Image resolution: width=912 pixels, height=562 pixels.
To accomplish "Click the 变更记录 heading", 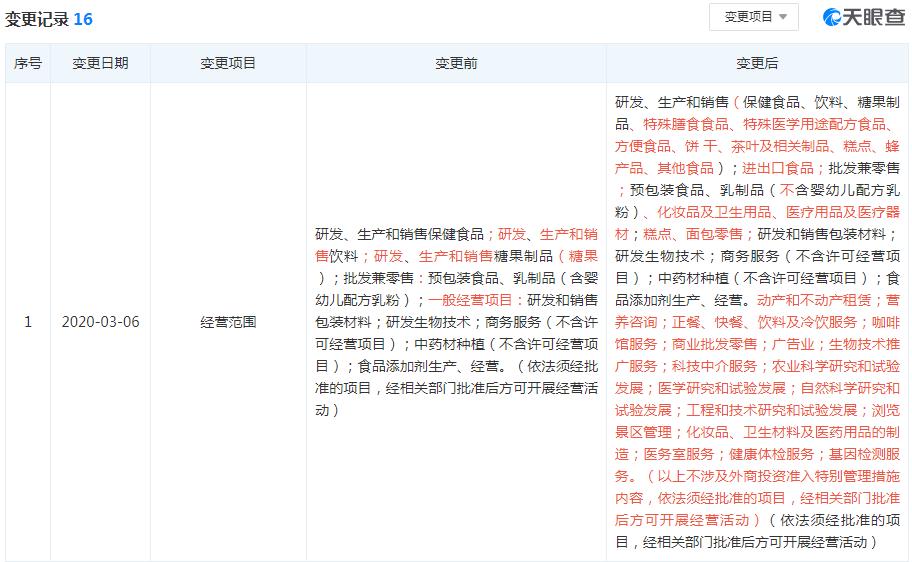I will click(x=37, y=19).
